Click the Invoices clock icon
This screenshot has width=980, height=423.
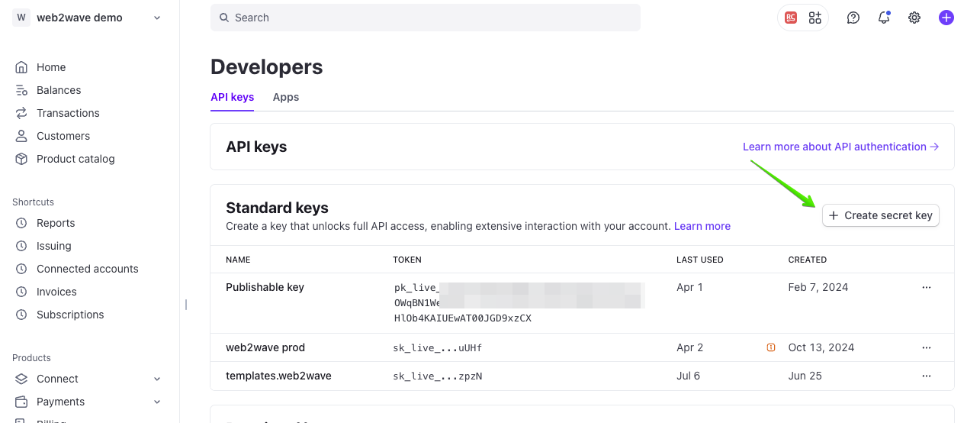(x=21, y=292)
